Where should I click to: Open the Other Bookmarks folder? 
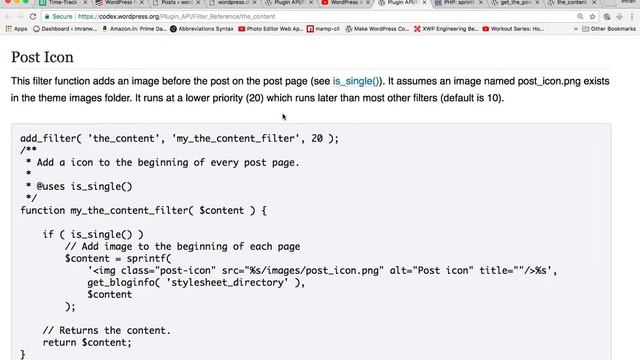tap(609, 29)
